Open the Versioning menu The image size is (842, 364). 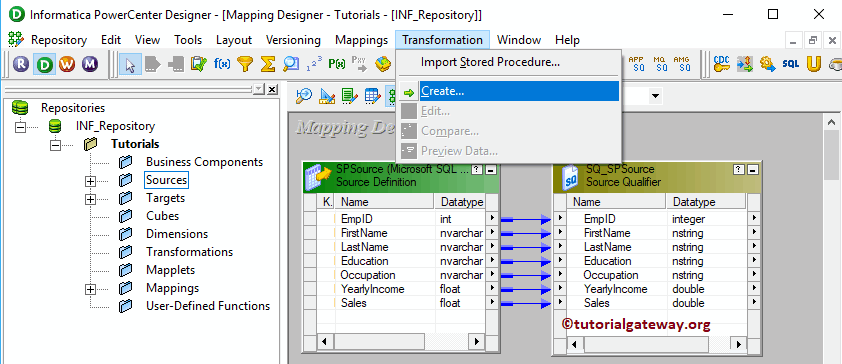pos(293,40)
